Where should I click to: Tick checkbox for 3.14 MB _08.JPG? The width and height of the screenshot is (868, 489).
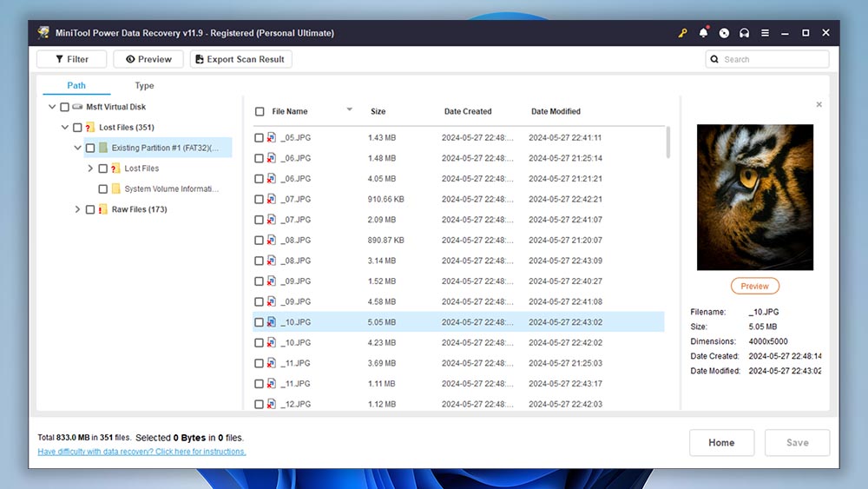259,261
